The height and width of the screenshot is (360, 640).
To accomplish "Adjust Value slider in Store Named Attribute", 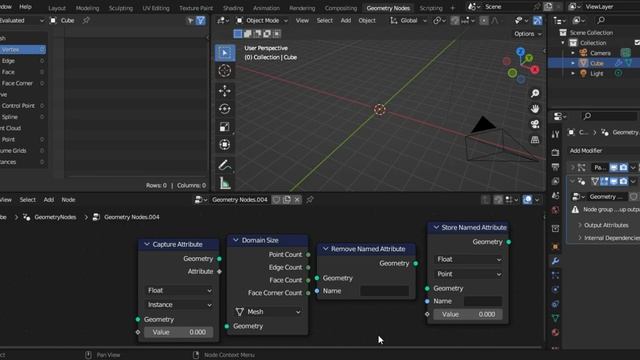I will [468, 314].
